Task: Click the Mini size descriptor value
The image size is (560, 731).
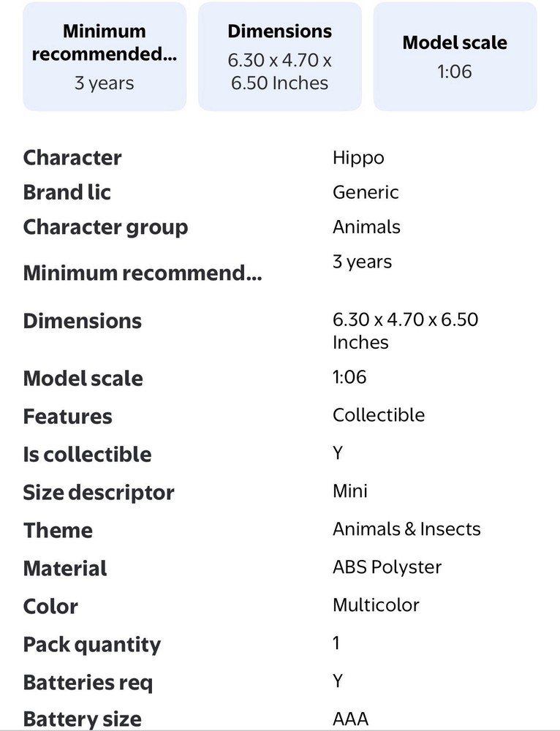Action: [x=350, y=491]
